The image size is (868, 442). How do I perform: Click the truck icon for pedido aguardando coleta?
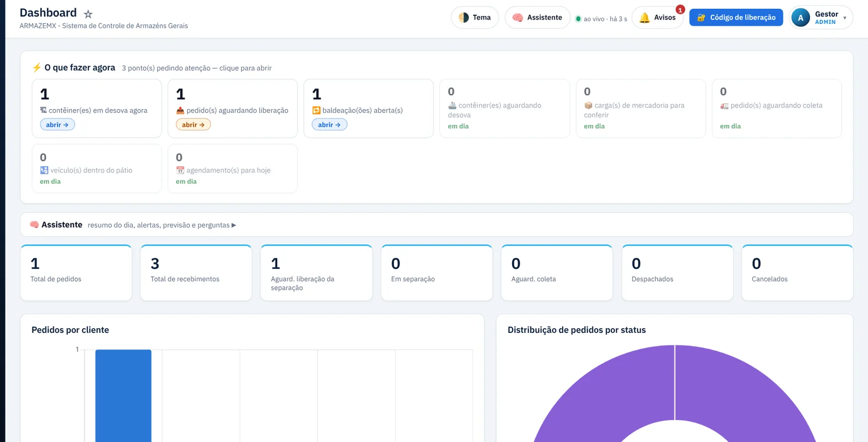tap(724, 105)
